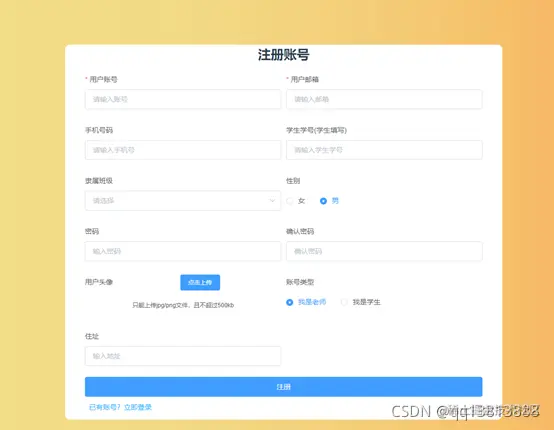
Task: Select the 学生学号 input field
Action: pyautogui.click(x=384, y=150)
